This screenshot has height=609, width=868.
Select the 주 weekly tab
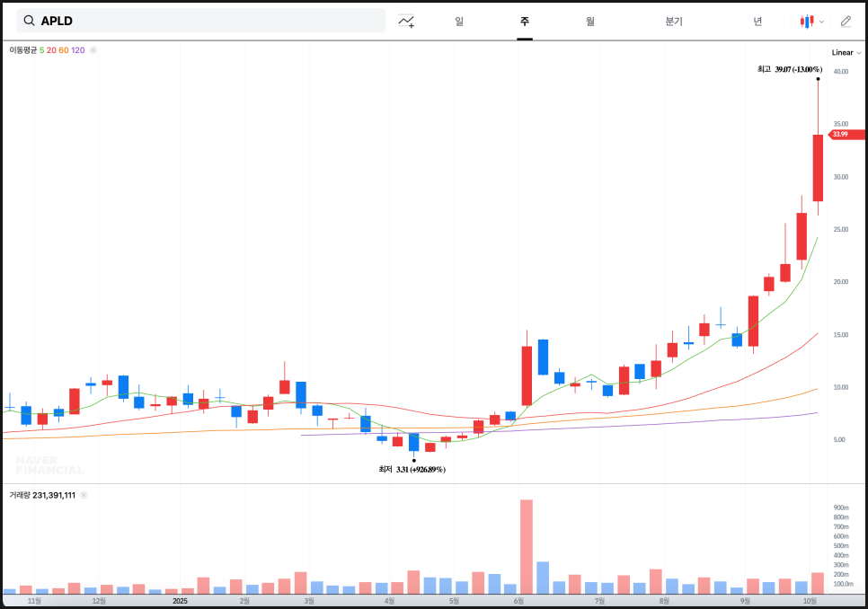[x=525, y=21]
